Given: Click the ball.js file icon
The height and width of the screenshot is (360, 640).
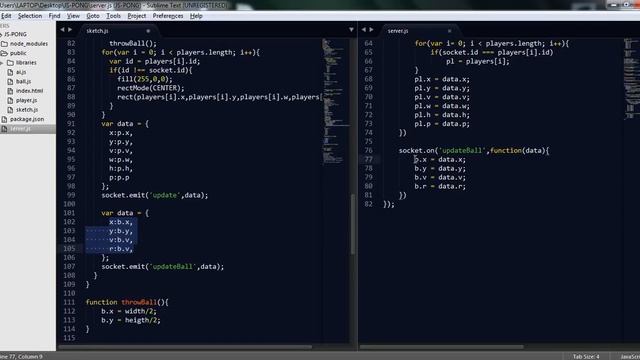Looking at the screenshot, I should (x=10, y=81).
